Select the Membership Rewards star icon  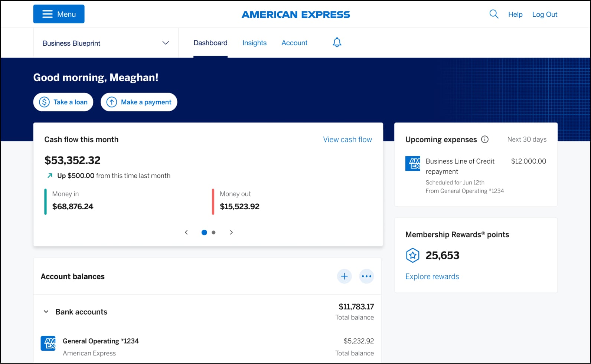click(412, 255)
